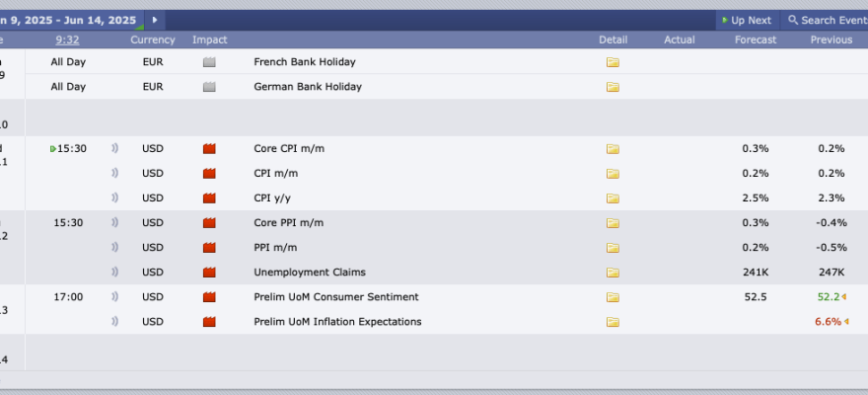Click the red impact icon for CPI y/y
Viewport: 868px width, 395px height.
209,197
